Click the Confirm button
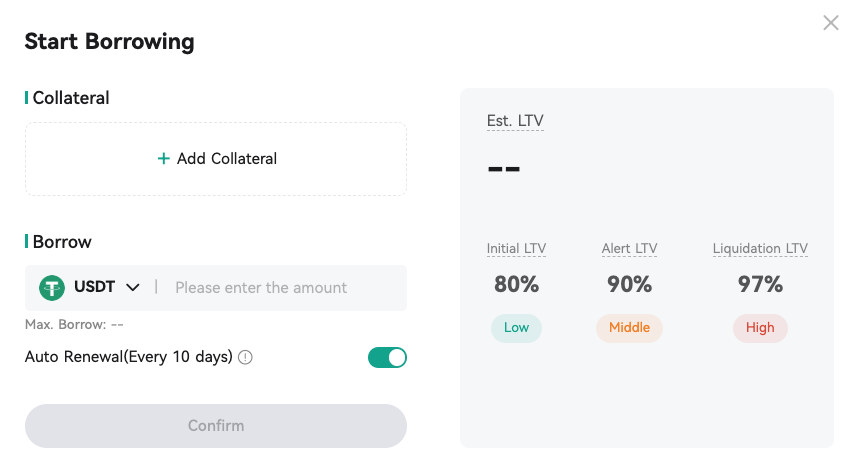The image size is (855, 470). pyautogui.click(x=216, y=426)
